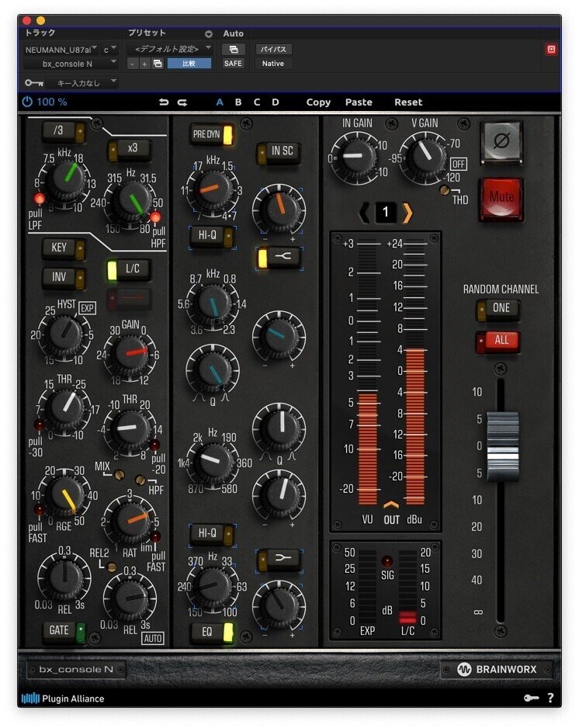Open help with the question mark
The width and height of the screenshot is (579, 728).
click(x=551, y=698)
